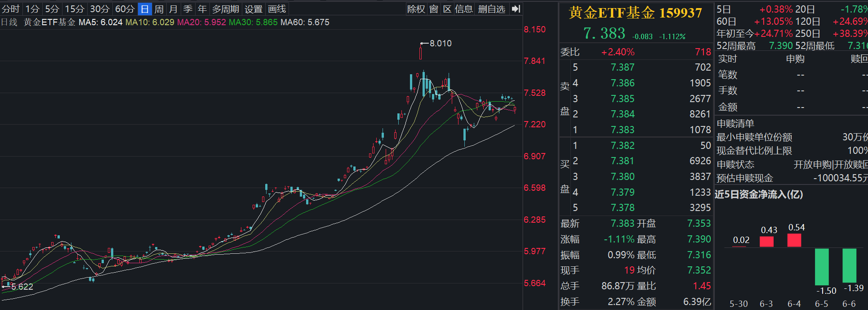This screenshot has width=868, height=310.
Task: Open the 画线 drawing tool
Action: coord(277,9)
